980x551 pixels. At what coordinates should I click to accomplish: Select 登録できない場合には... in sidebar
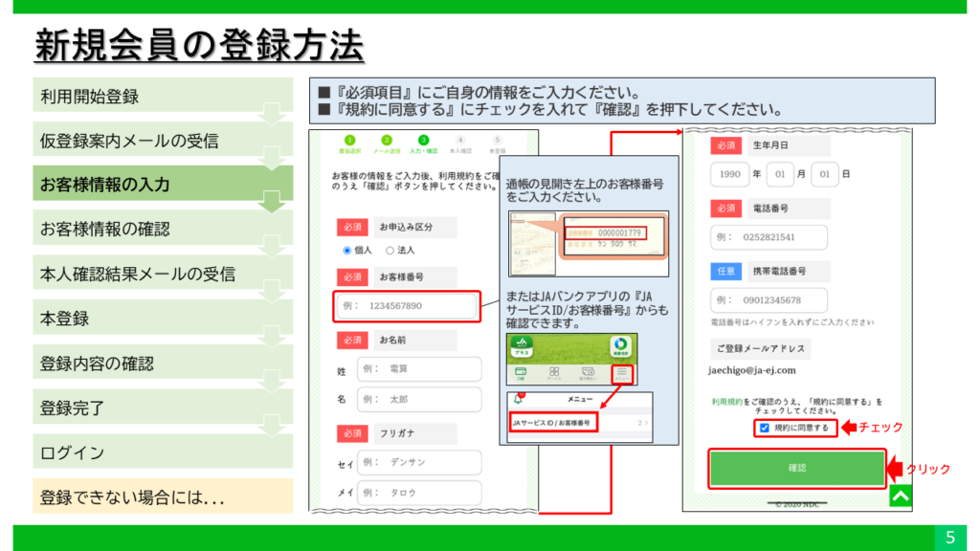click(x=163, y=497)
